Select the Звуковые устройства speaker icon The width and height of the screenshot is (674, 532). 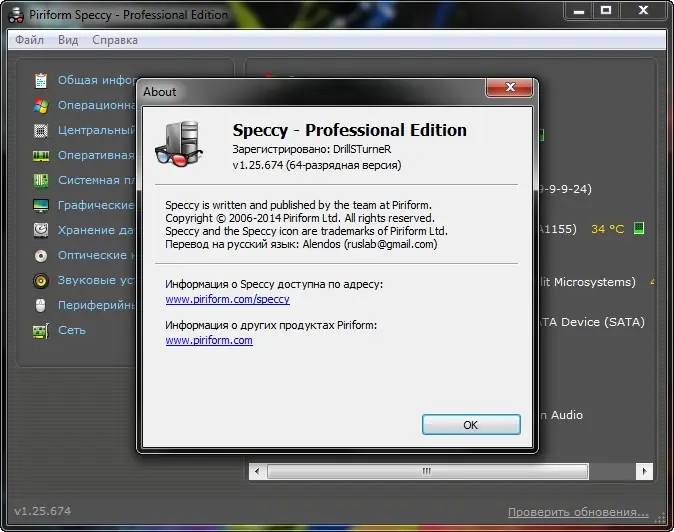41,281
